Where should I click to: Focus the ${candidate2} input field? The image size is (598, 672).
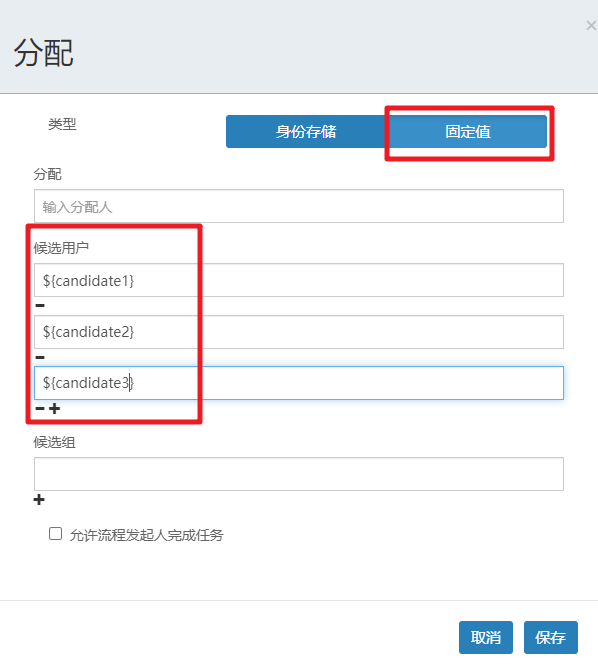299,332
